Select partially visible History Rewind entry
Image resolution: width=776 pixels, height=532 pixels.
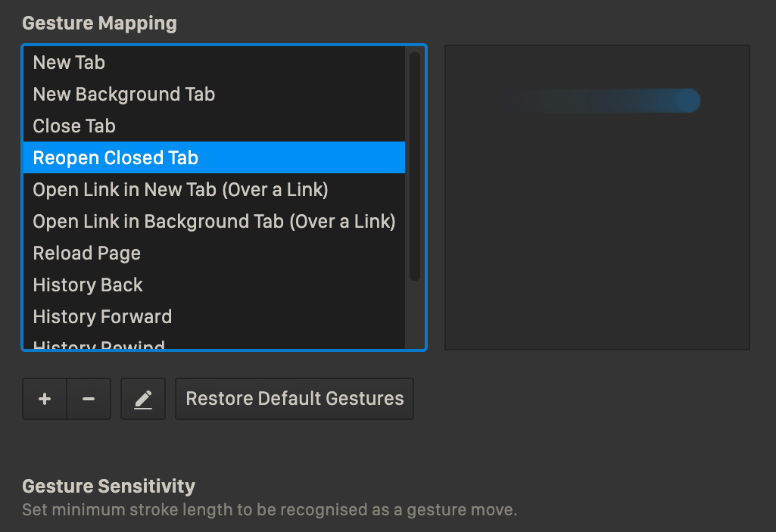[214, 341]
